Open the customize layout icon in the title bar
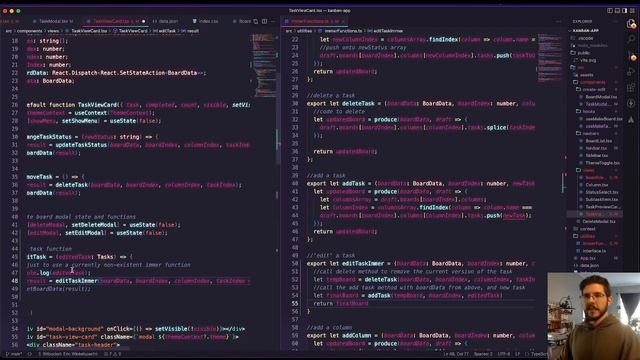Image resolution: width=640 pixels, height=360 pixels. point(633,11)
